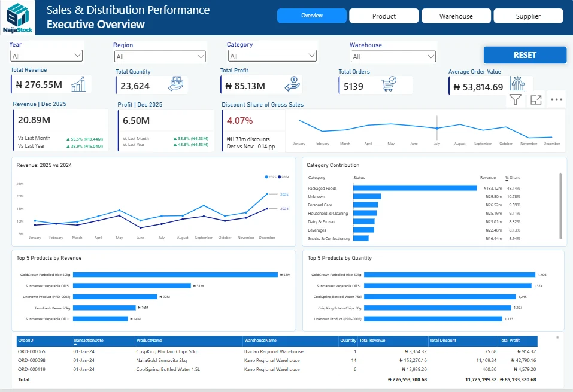Open the visual filter funnel icon
The width and height of the screenshot is (573, 392).
coord(516,99)
